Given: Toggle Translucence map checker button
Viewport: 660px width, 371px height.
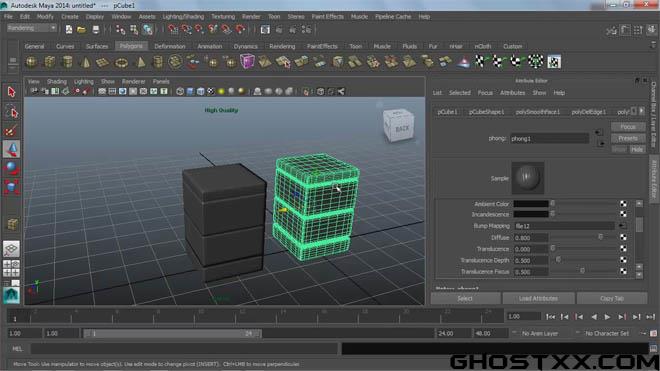Looking at the screenshot, I should pyautogui.click(x=623, y=249).
